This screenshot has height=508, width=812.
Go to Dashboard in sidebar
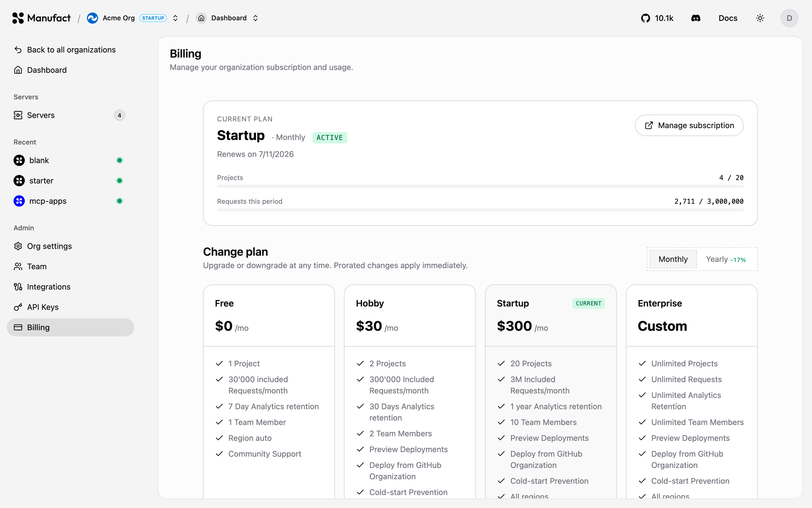pyautogui.click(x=70, y=70)
